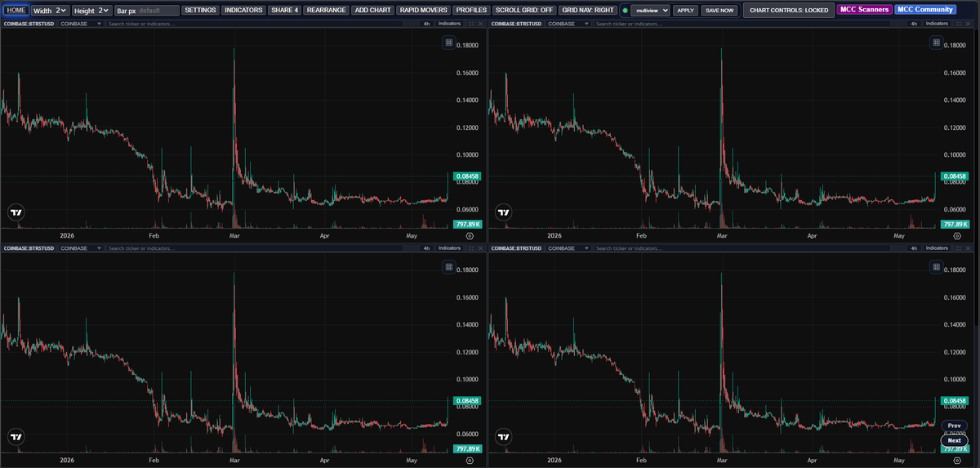Open the multiview profile dropdown
This screenshot has height=468, width=980.
point(650,11)
